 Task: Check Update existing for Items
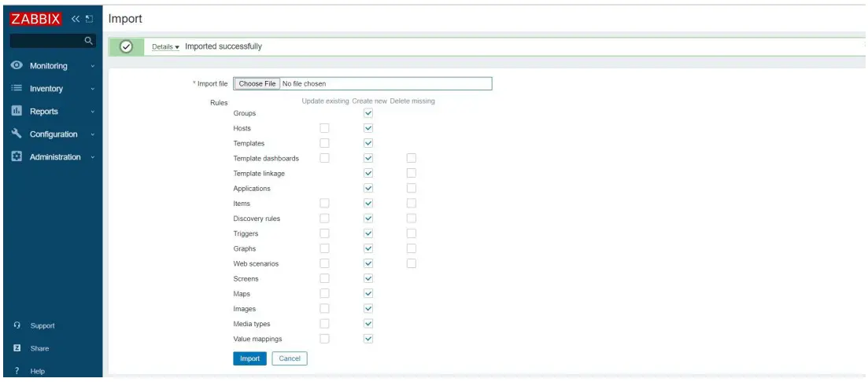tap(324, 204)
